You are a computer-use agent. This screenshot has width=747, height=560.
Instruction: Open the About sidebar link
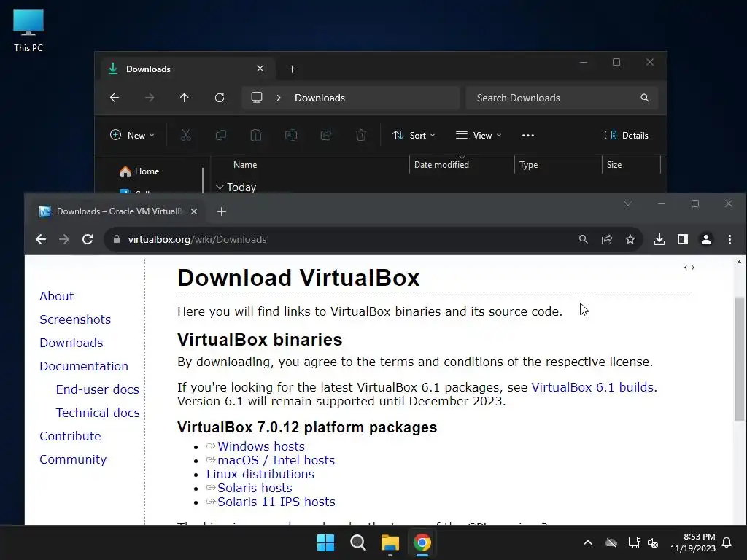point(57,296)
